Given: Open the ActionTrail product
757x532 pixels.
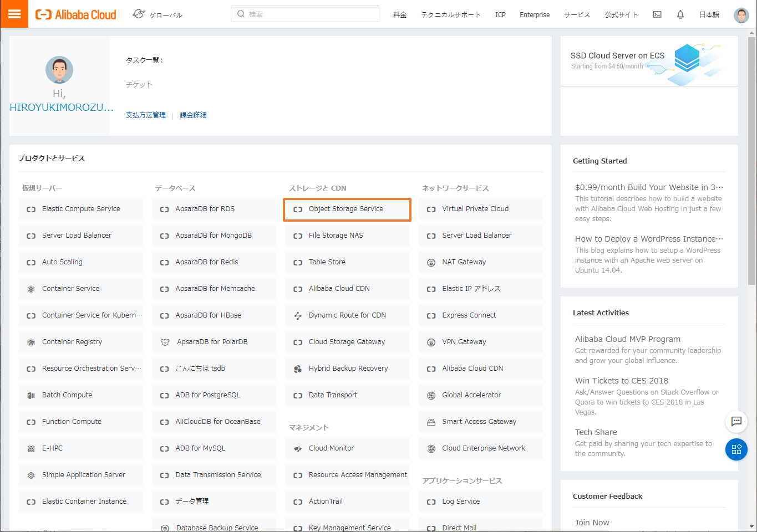Looking at the screenshot, I should [x=347, y=502].
